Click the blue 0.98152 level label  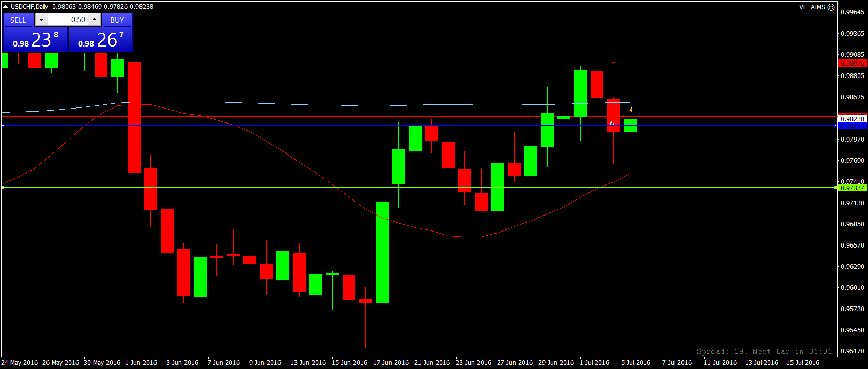tap(852, 126)
